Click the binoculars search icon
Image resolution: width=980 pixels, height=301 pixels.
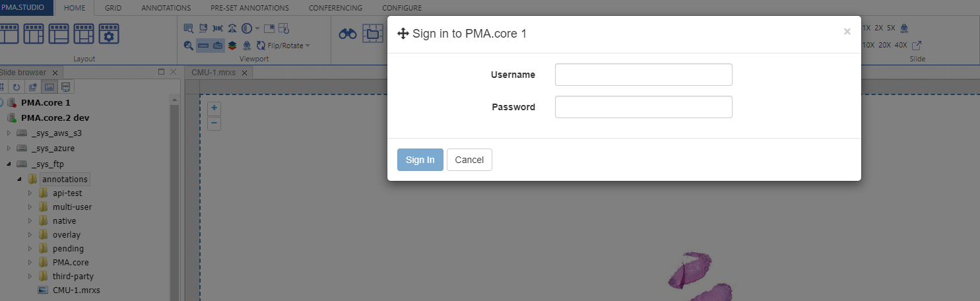(x=348, y=34)
